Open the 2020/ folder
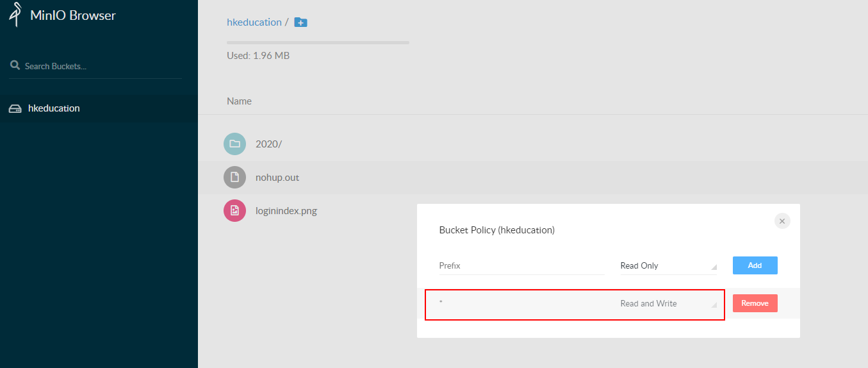 268,144
